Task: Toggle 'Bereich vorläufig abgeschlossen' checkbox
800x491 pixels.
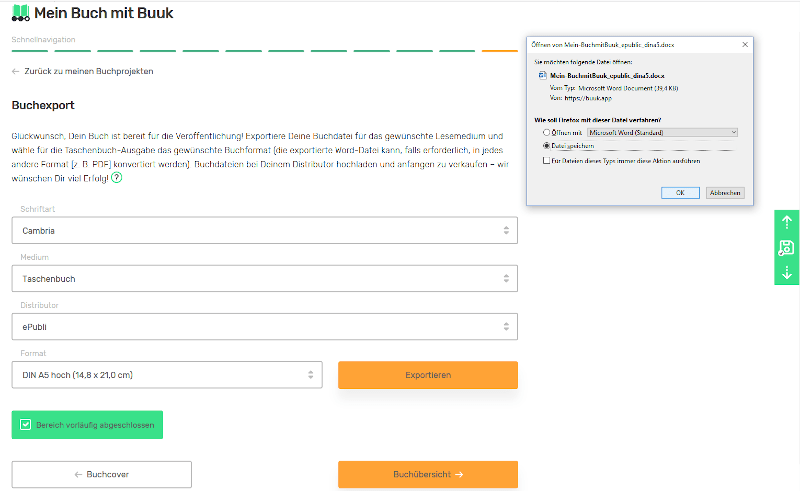Action: pos(26,424)
